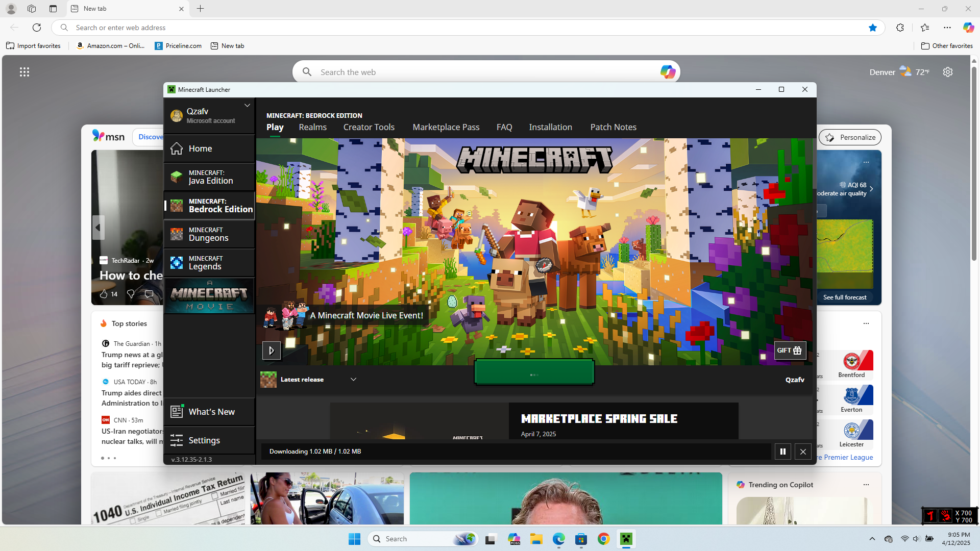Open See full forecast link
This screenshot has width=980, height=551.
click(x=844, y=297)
